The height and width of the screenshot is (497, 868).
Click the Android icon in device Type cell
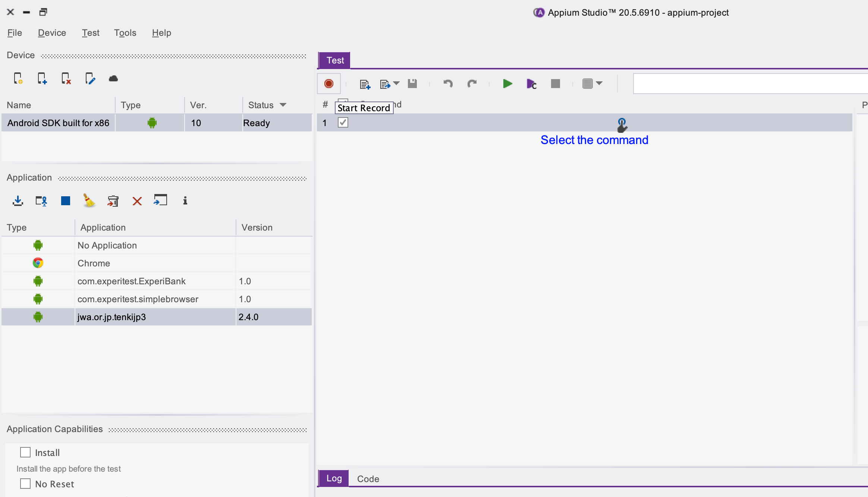click(152, 123)
